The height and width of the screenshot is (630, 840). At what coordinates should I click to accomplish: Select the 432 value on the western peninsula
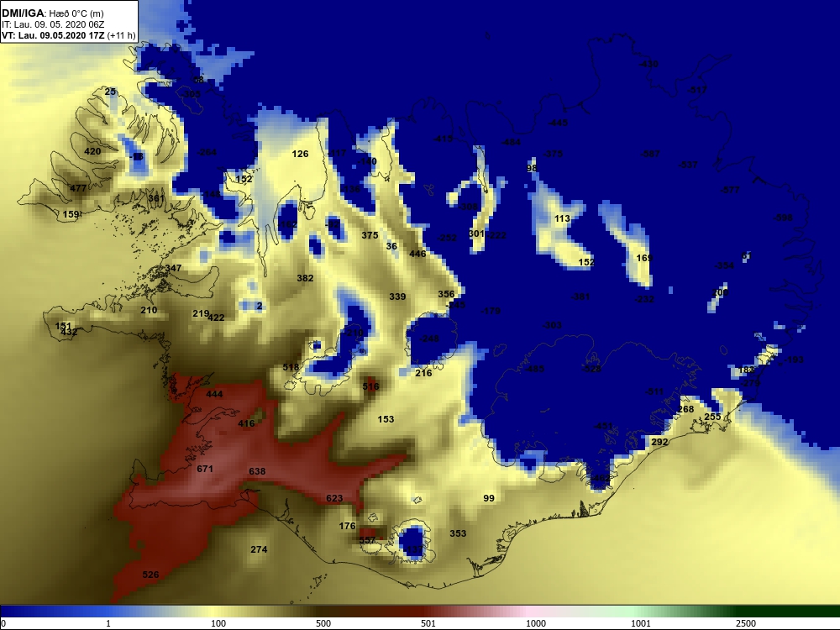coord(69,332)
